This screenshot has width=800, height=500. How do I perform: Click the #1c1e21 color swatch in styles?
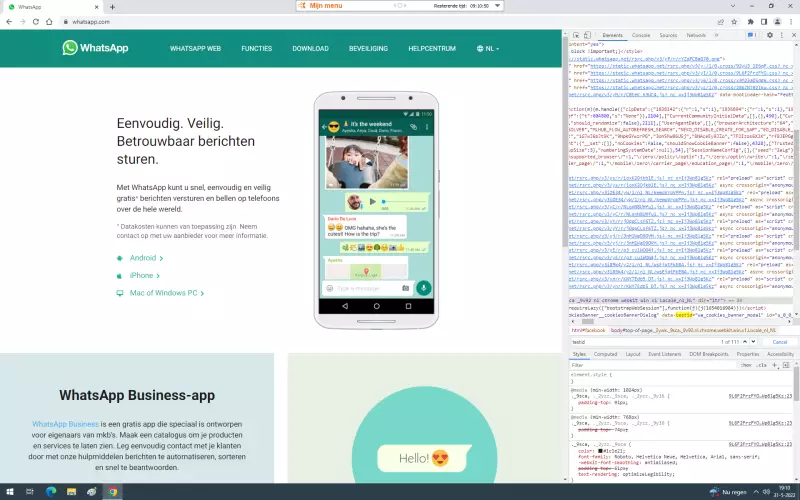pyautogui.click(x=601, y=451)
